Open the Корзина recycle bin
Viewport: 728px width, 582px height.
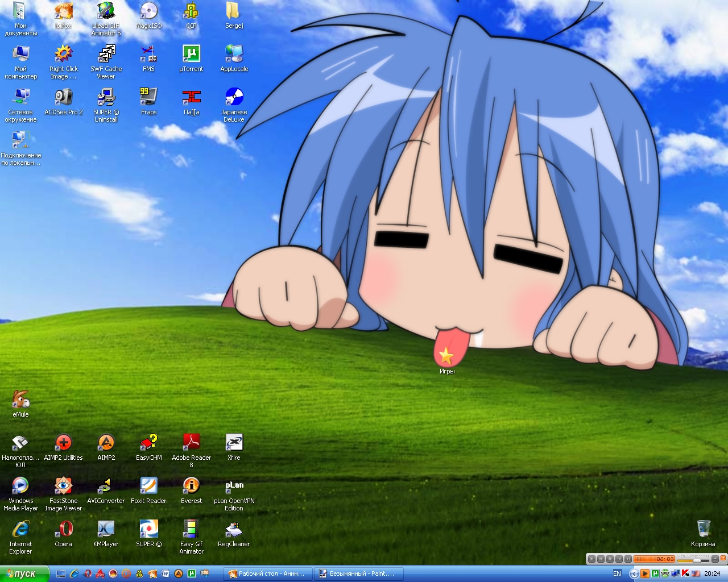(703, 534)
